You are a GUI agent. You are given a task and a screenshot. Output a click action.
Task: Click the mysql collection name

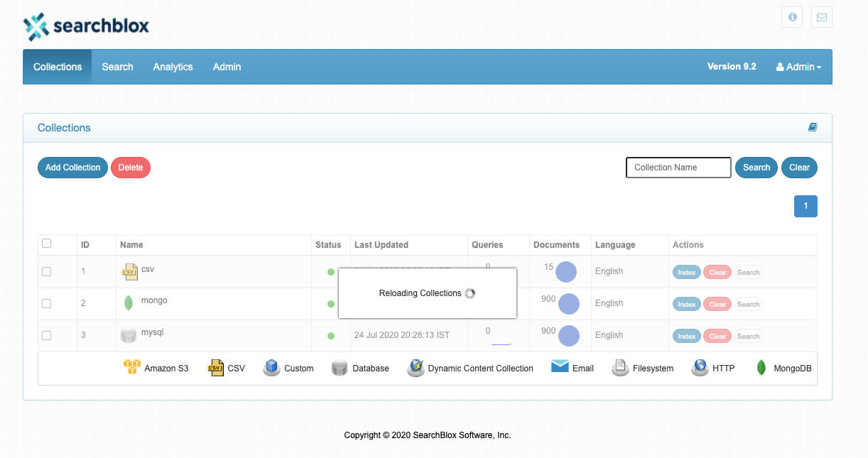point(153,332)
